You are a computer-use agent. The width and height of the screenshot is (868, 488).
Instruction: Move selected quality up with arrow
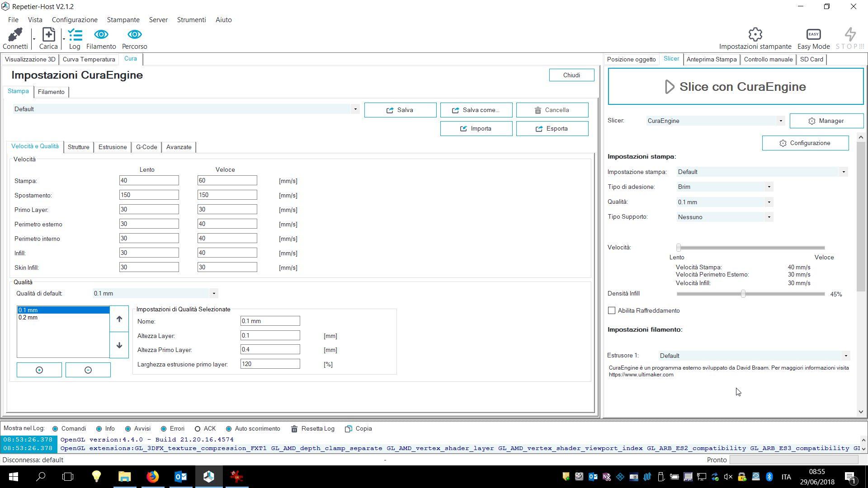pyautogui.click(x=119, y=319)
